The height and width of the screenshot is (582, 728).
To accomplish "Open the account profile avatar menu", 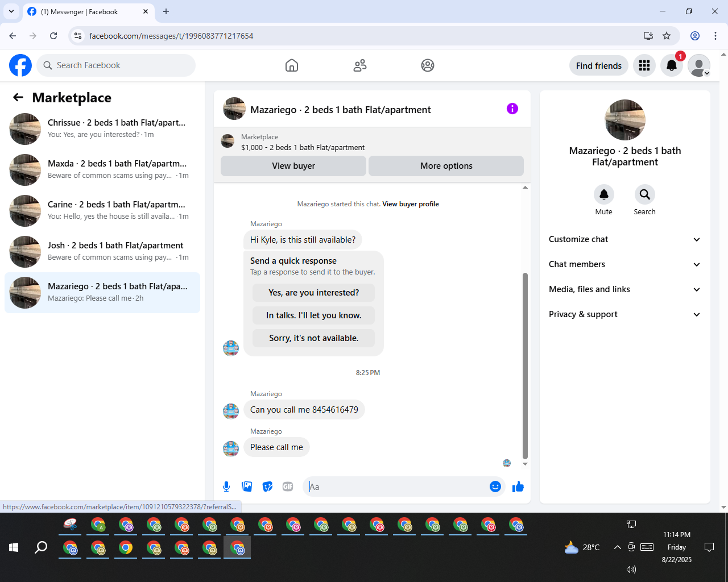I will click(699, 65).
